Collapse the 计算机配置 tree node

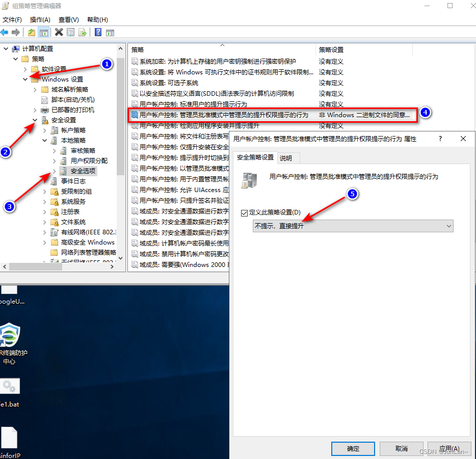(6, 48)
